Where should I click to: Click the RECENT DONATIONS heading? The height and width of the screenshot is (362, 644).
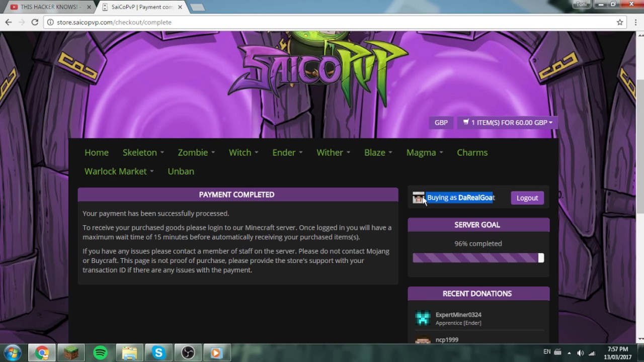[477, 294]
